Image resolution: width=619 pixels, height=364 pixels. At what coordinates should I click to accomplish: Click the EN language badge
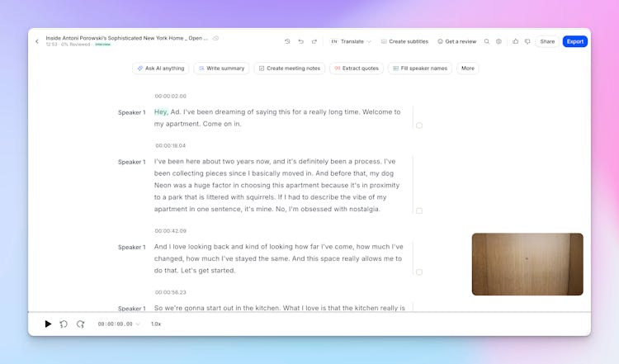pos(334,41)
